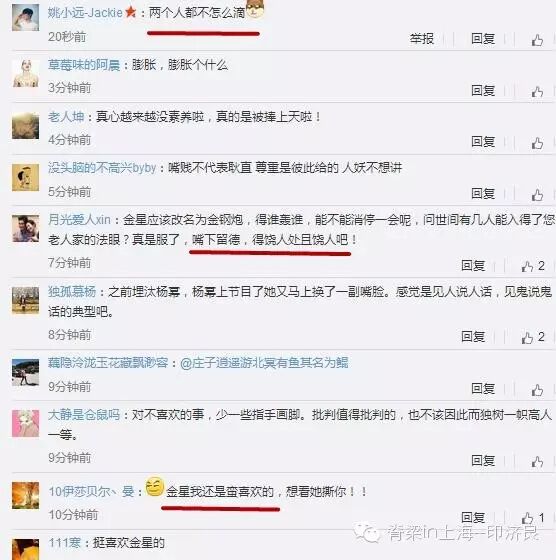
Task: Click 举报 on the top comment
Action: coord(422,39)
